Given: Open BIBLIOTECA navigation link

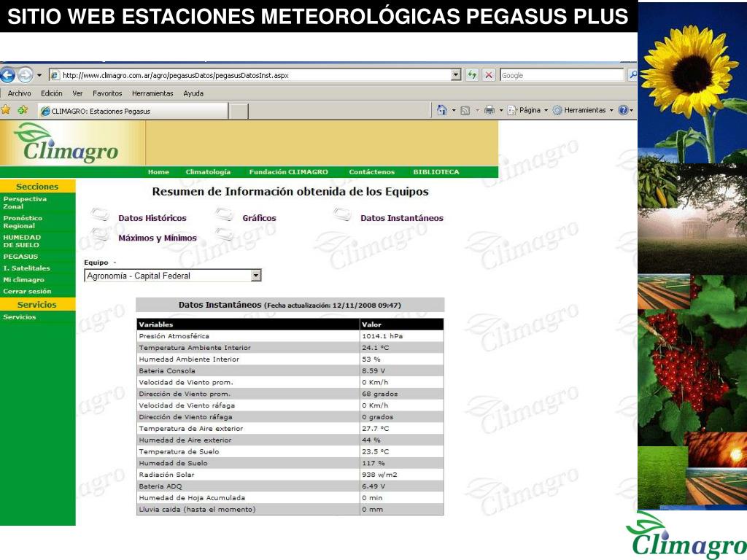Looking at the screenshot, I should pyautogui.click(x=436, y=172).
